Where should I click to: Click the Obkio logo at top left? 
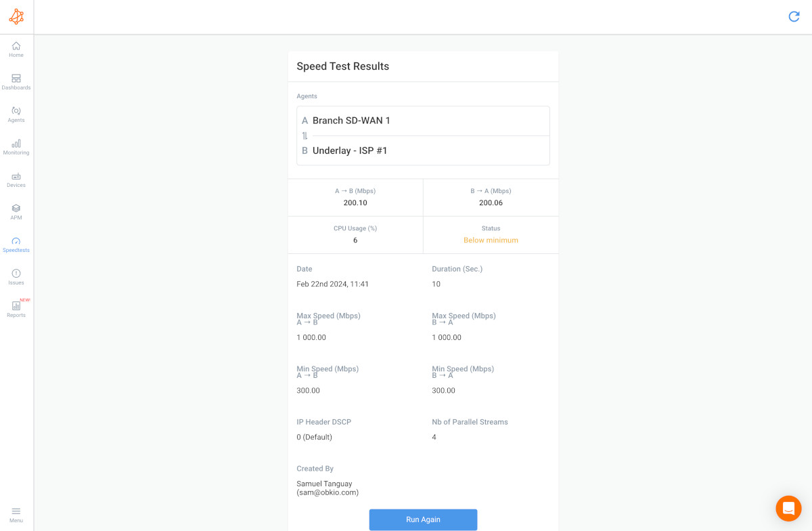coord(16,16)
